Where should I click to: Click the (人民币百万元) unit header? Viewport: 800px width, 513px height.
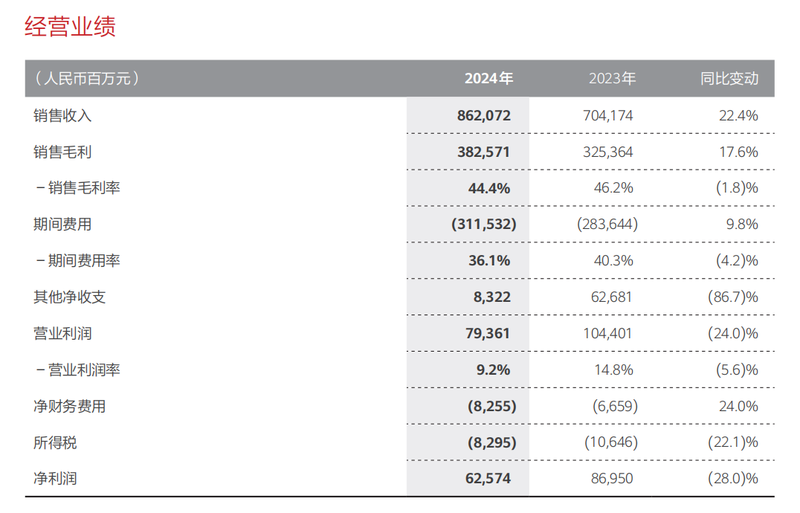pos(86,78)
